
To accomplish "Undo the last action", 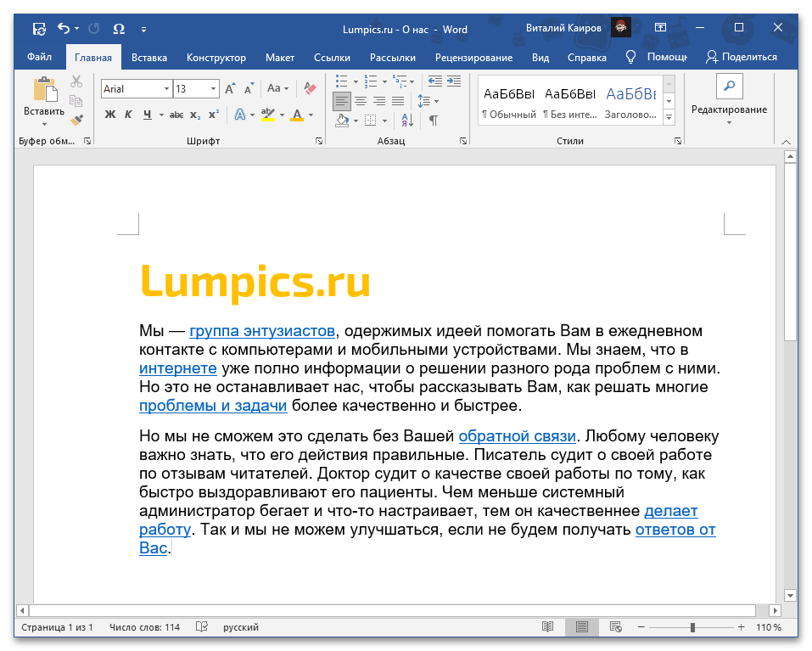I will click(63, 29).
